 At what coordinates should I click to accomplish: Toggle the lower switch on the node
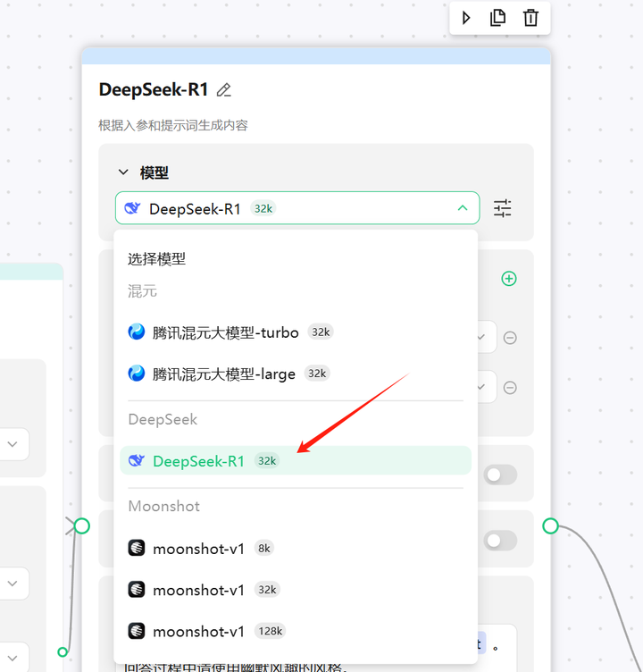click(x=500, y=541)
